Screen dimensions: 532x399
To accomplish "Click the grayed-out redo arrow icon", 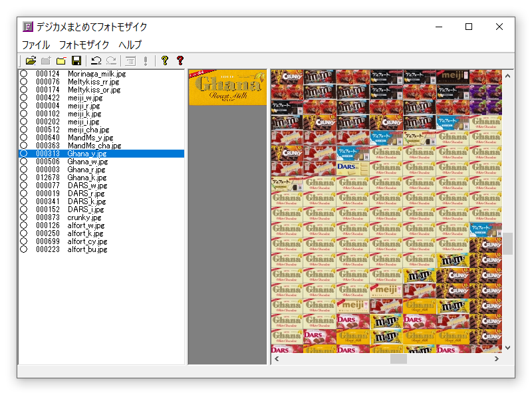I will coord(111,61).
